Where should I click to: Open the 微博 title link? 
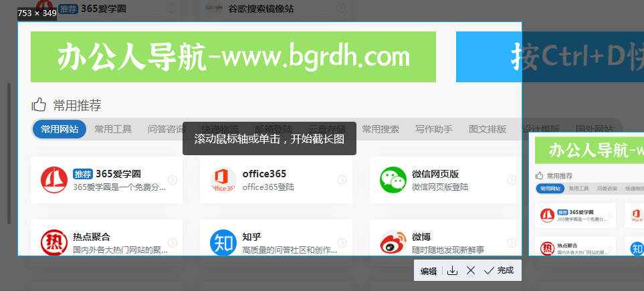421,237
